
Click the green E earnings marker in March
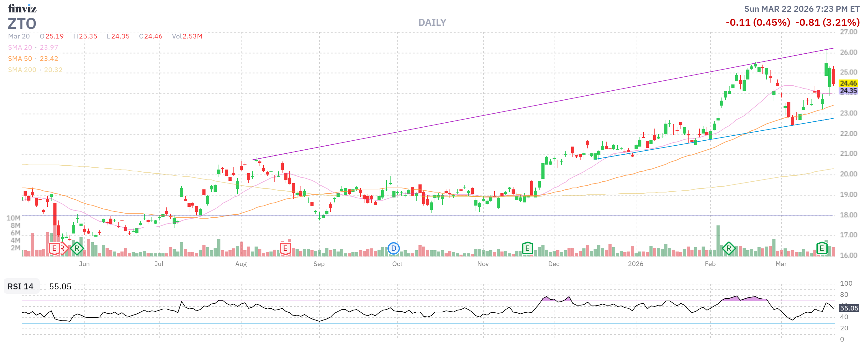[821, 249]
